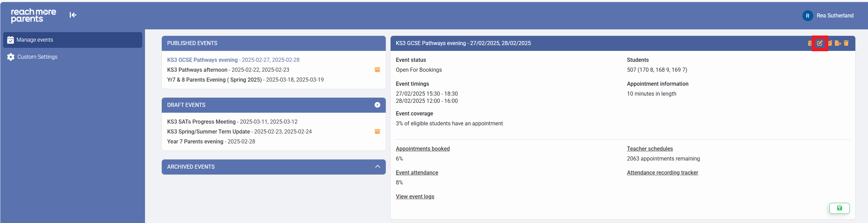
Task: Click the delete event trash icon
Action: [846, 43]
